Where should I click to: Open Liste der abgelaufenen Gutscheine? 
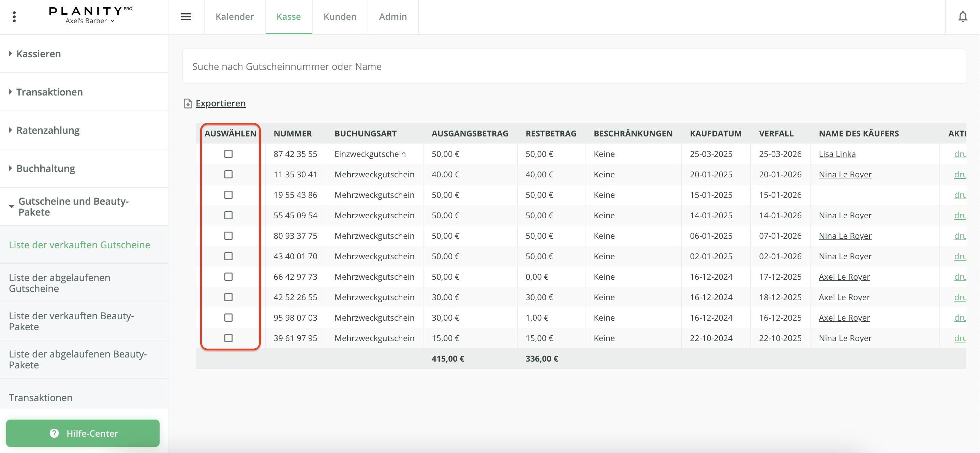[60, 283]
